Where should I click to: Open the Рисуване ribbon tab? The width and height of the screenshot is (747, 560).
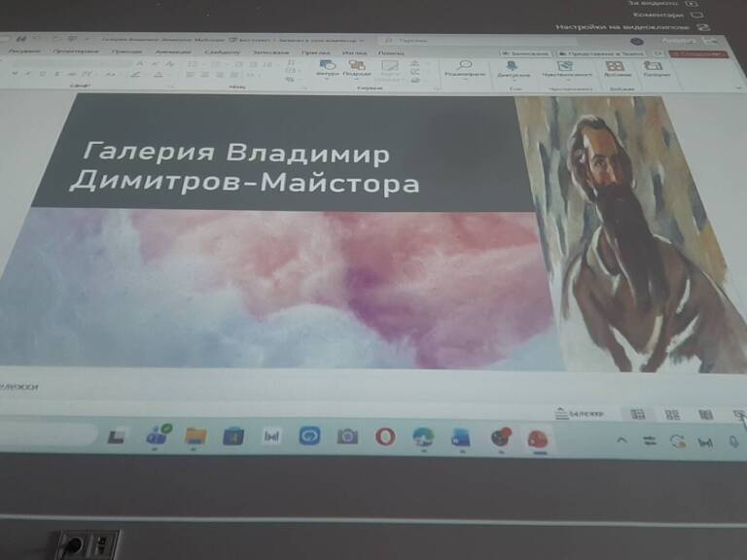click(x=24, y=51)
